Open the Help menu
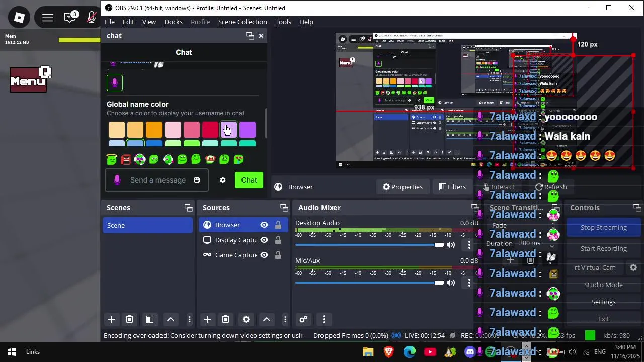 306,22
